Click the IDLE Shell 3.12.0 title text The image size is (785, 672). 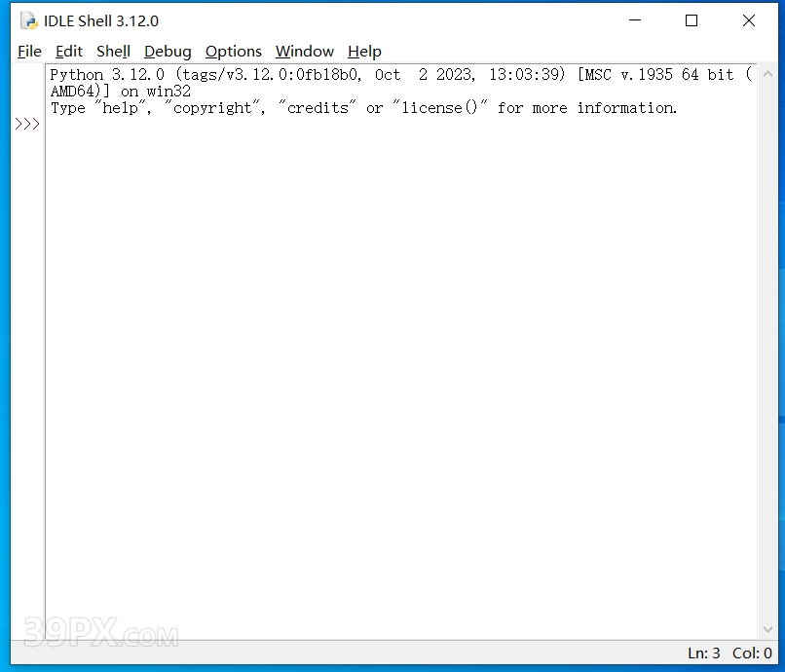(x=101, y=21)
